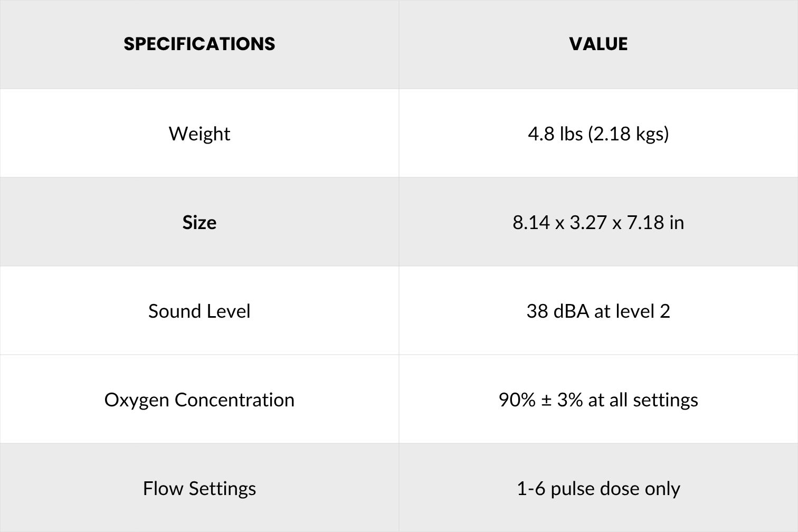Select the Weight row label

[x=199, y=134]
